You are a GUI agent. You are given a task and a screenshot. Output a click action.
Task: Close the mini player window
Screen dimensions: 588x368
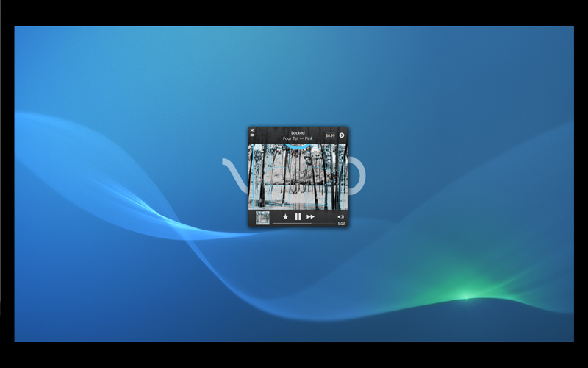(252, 130)
